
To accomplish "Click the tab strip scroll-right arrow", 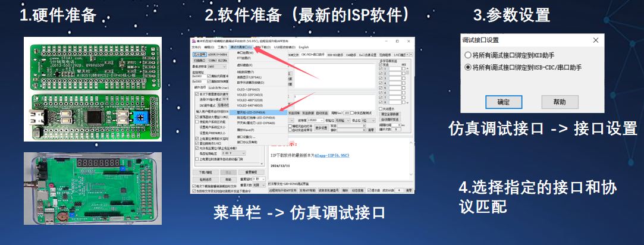I will (411, 55).
